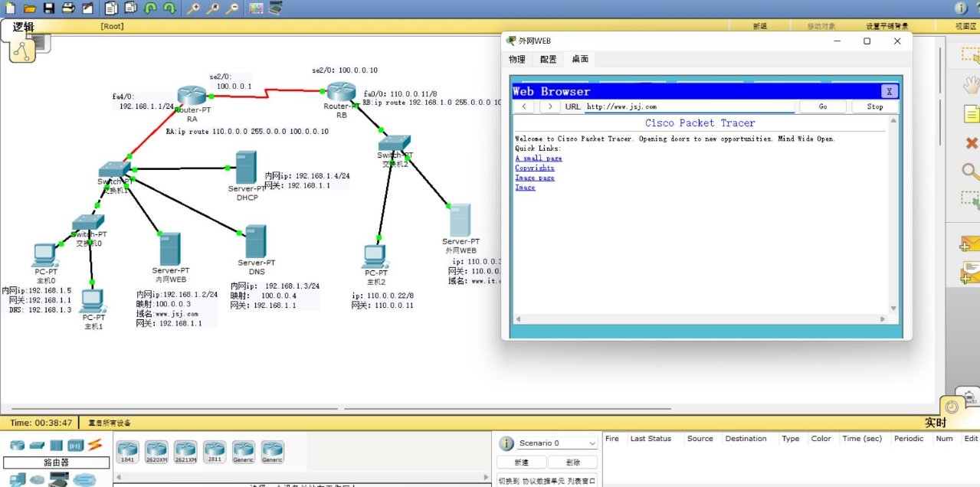Choose the Place Note tool icon
This screenshot has height=487, width=980.
tap(971, 114)
